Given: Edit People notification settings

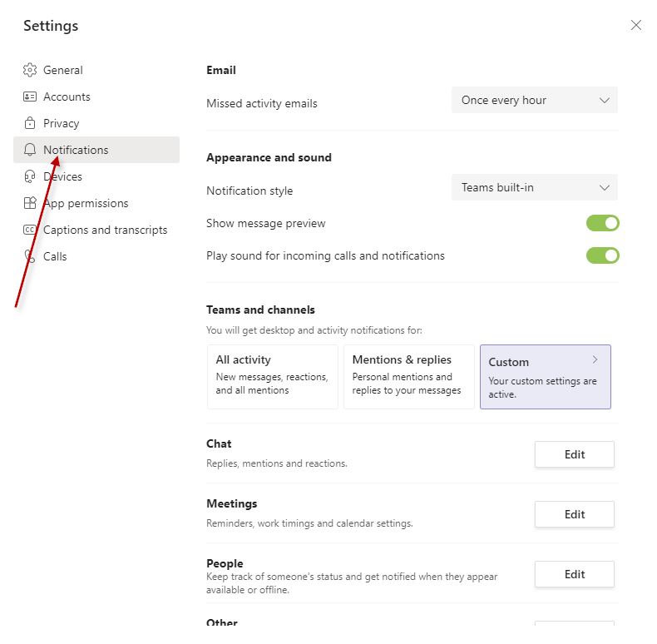Looking at the screenshot, I should tap(575, 574).
